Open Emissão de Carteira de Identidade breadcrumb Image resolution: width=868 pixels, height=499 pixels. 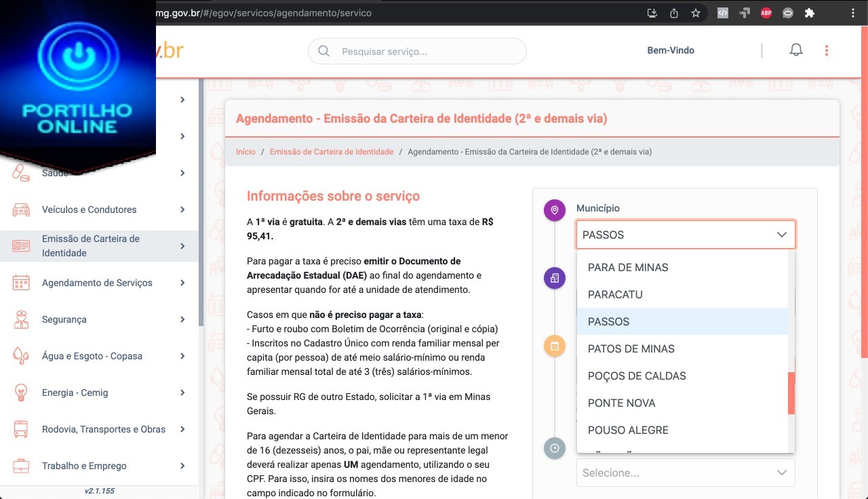[332, 152]
